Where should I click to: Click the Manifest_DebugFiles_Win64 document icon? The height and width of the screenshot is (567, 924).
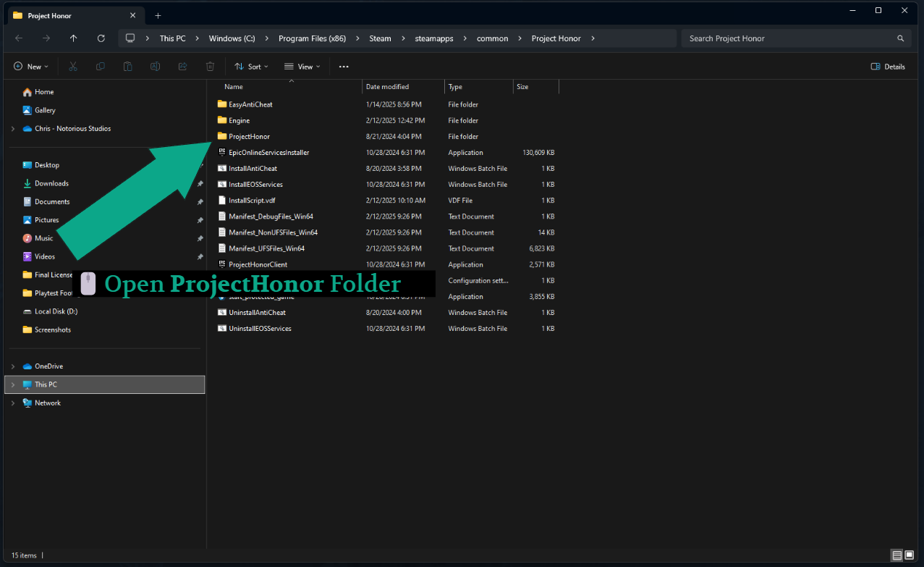point(222,217)
